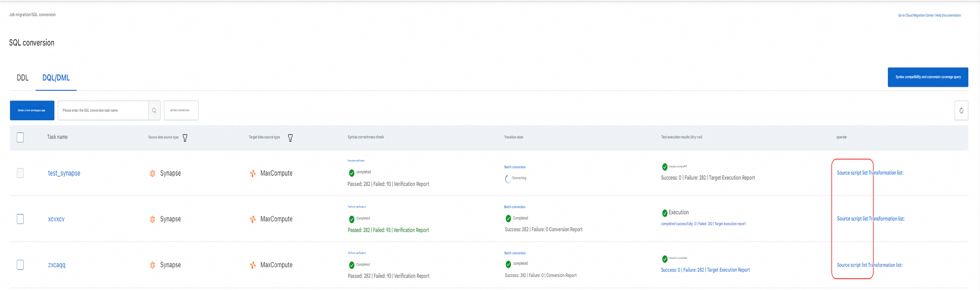Switch to the DDL tab
Viewport: 980px width, 291px height.
coord(22,78)
